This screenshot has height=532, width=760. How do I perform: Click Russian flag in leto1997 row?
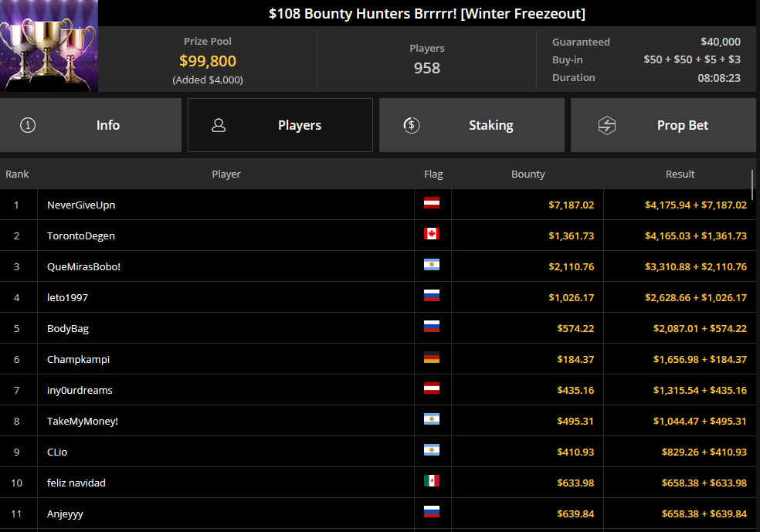432,296
